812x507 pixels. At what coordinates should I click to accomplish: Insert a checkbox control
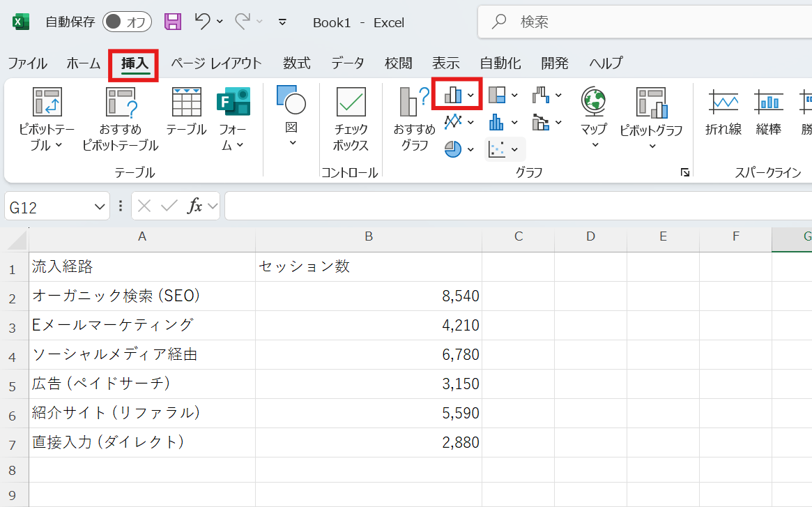click(x=350, y=112)
